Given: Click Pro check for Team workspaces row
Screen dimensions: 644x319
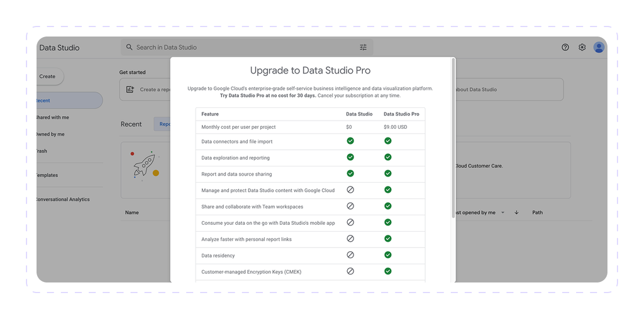Looking at the screenshot, I should tap(387, 206).
